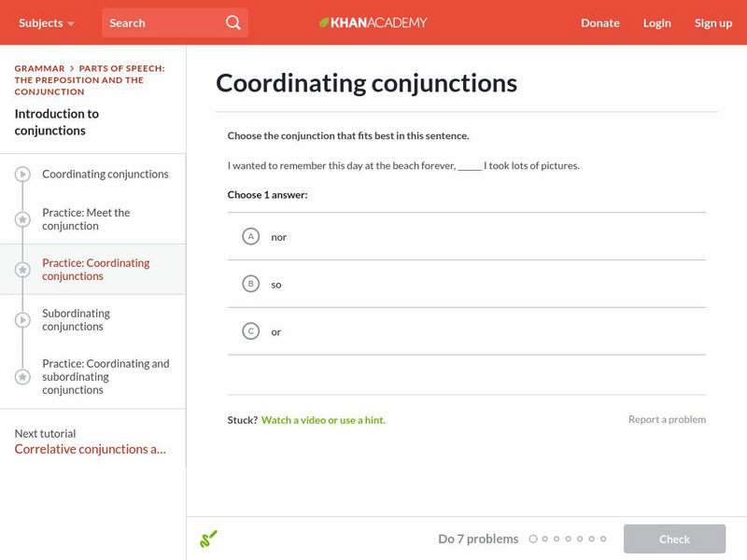Screen dimensions: 747x560
Task: Select answer choice A, nor
Action: click(250, 237)
